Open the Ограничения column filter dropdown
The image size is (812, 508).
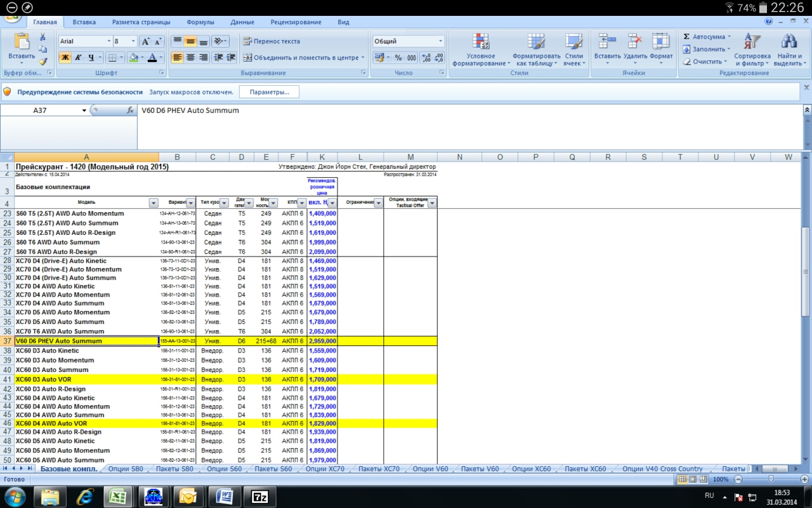[379, 203]
